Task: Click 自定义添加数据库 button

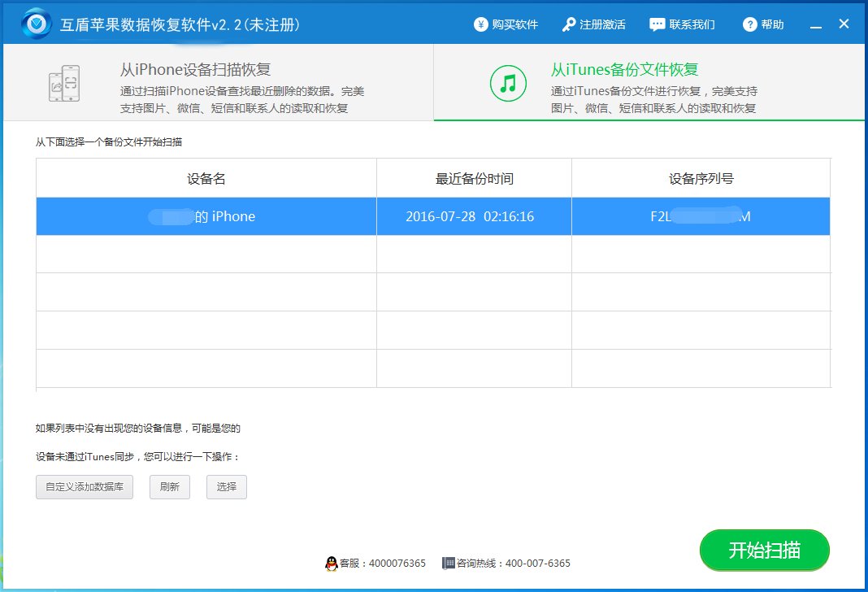Action: (85, 487)
